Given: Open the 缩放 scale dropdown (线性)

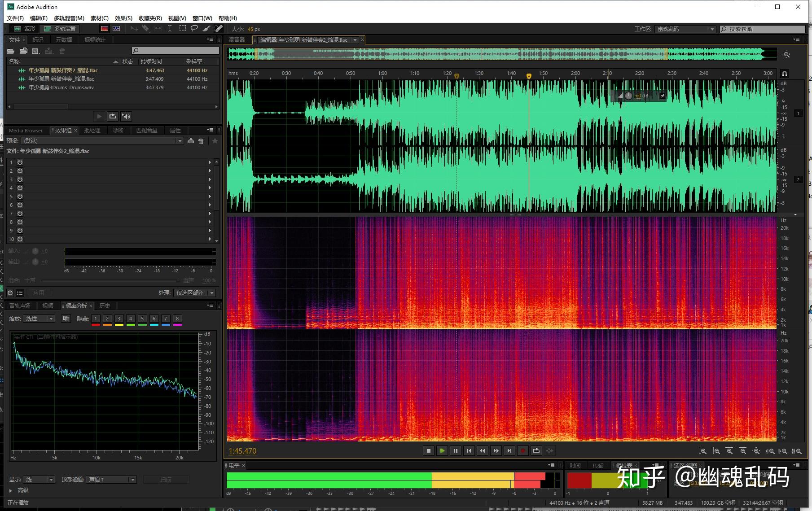Looking at the screenshot, I should pos(39,319).
